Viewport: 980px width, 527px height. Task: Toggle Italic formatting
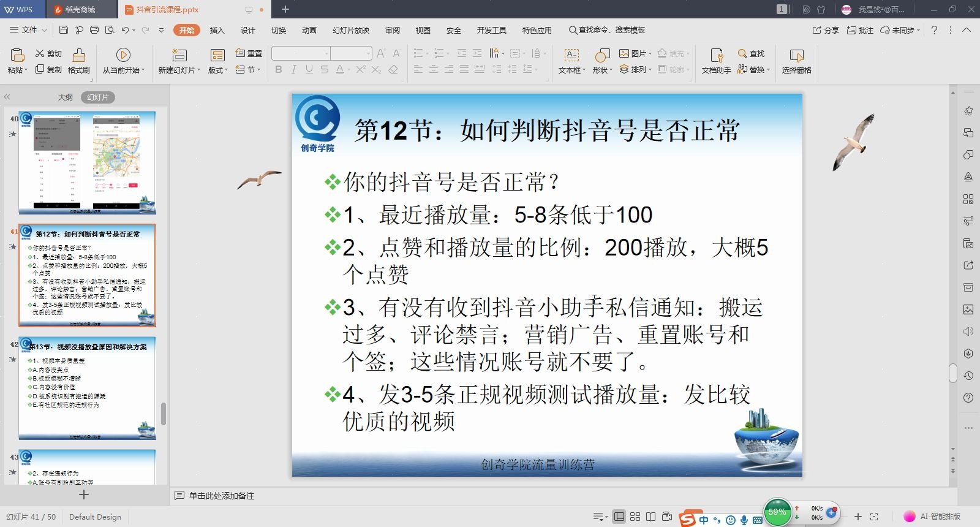click(294, 69)
